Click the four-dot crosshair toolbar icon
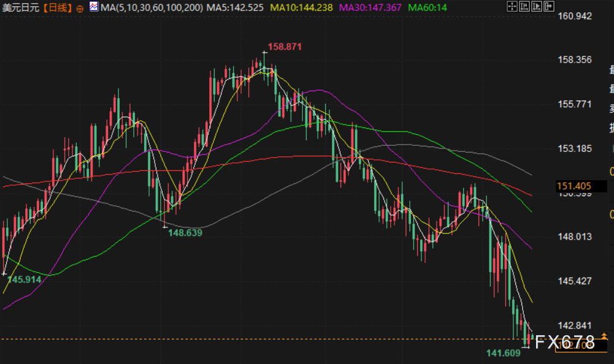The height and width of the screenshot is (364, 614). [513, 7]
